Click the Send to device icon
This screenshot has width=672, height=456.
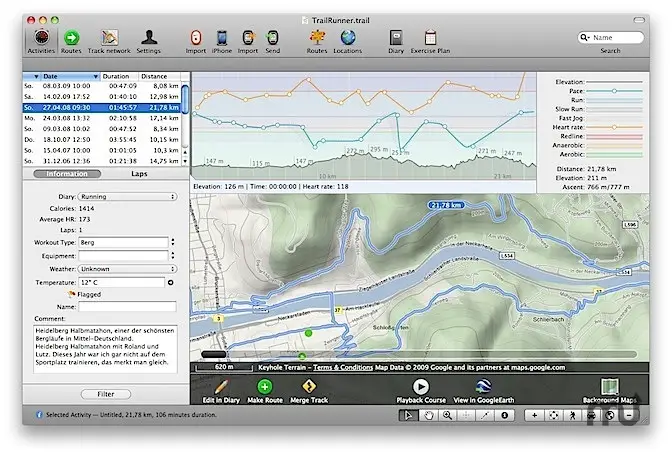coord(273,42)
